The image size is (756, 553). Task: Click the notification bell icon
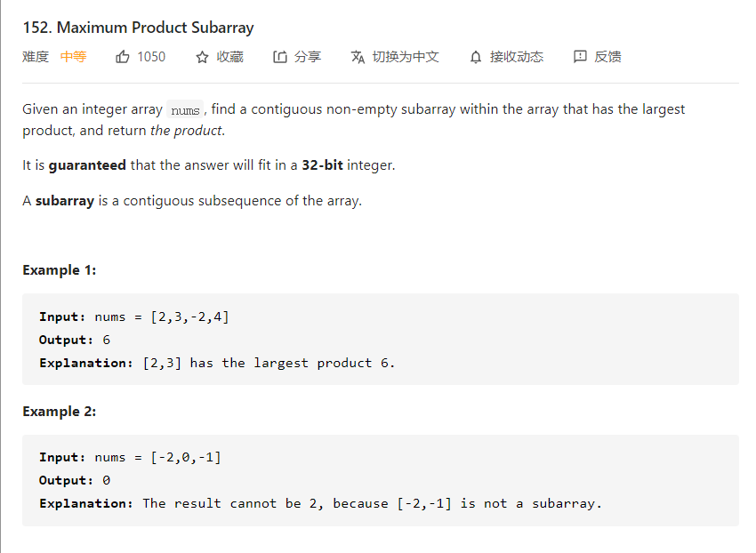click(476, 57)
